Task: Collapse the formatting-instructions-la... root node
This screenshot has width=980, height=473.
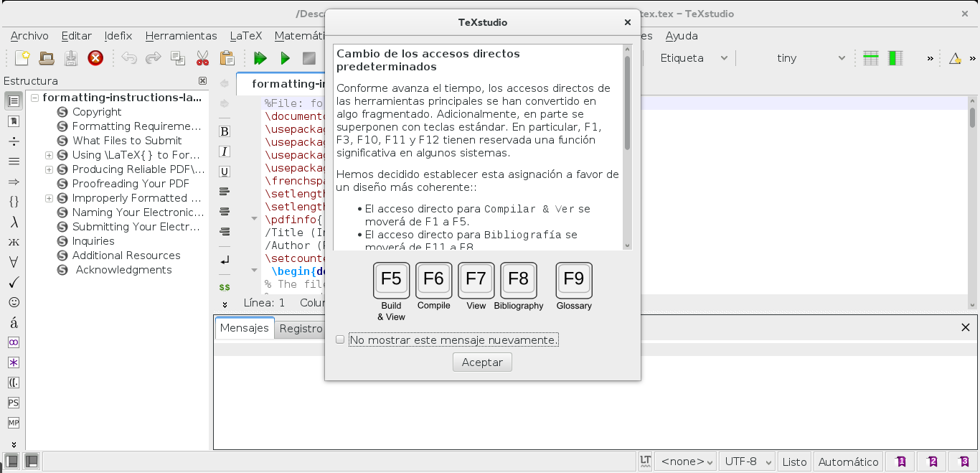Action: (34, 98)
